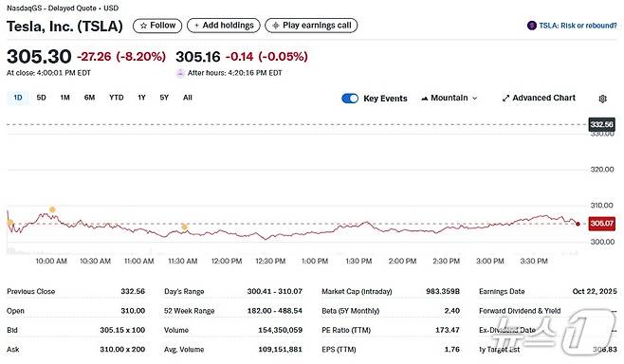Play the earnings call
The image size is (624, 364).
311,26
